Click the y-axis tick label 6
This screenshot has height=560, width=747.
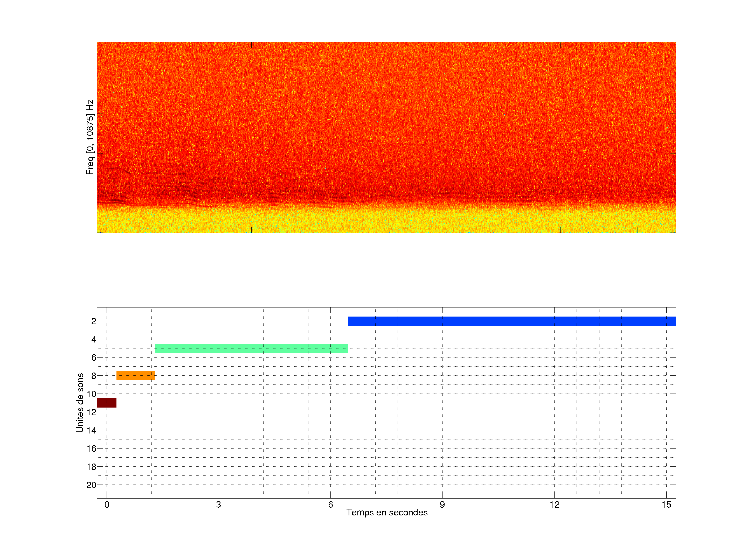coord(94,358)
